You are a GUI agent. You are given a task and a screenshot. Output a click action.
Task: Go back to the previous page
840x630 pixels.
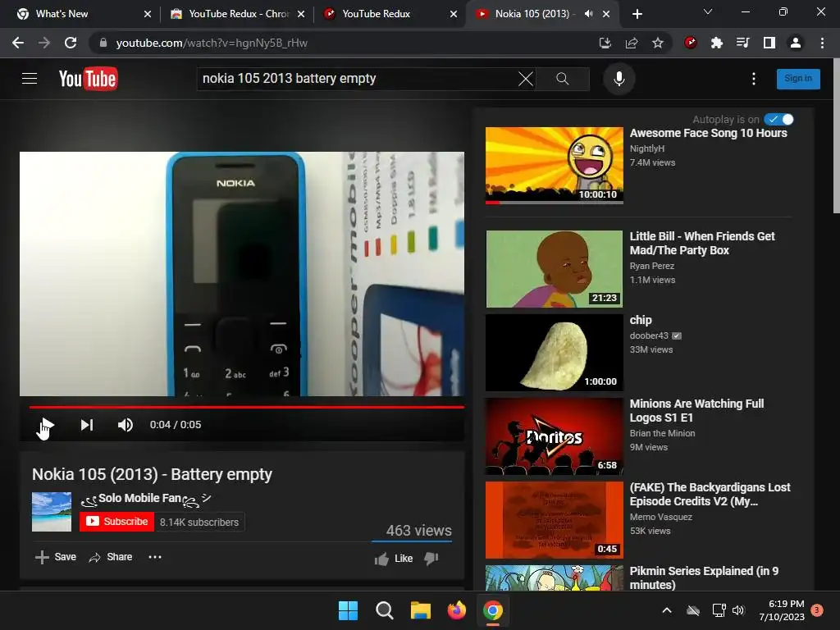(18, 43)
